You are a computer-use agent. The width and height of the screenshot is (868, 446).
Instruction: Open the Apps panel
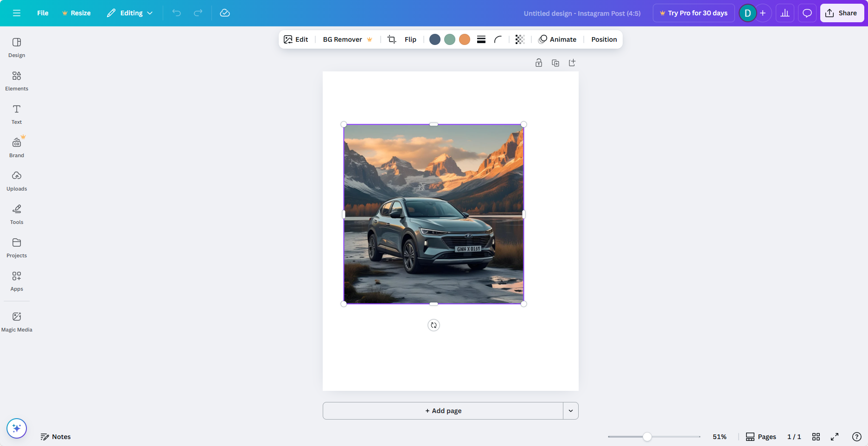[16, 280]
